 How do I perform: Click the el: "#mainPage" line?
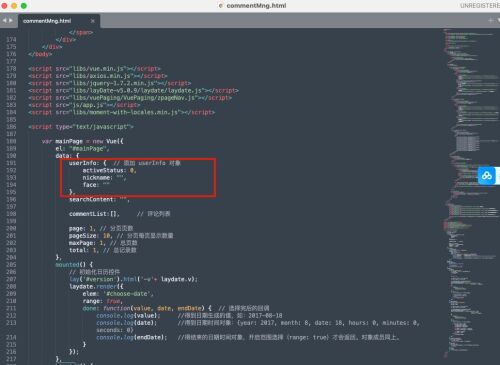(82, 149)
